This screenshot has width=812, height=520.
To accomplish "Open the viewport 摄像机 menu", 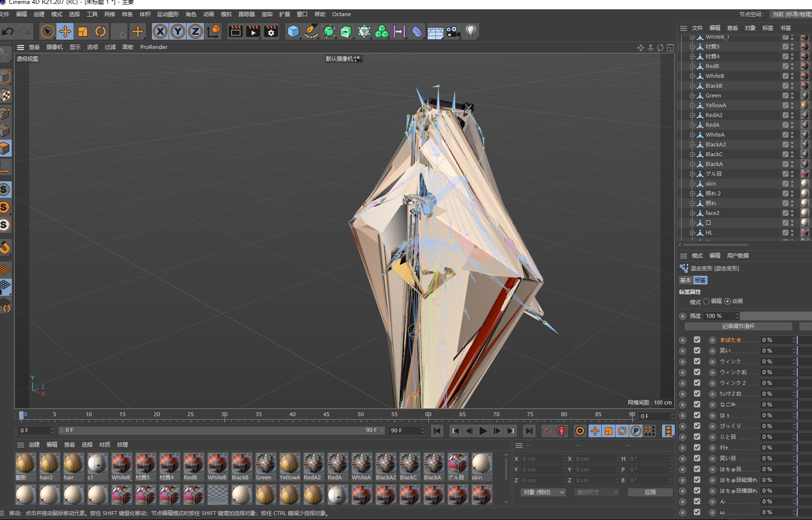I will pos(54,47).
